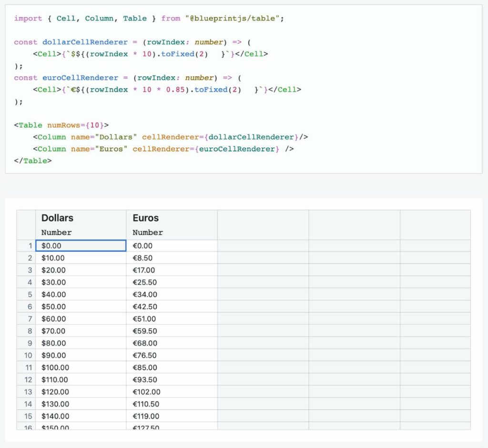This screenshot has height=448, width=488.
Task: Select row header 12
Action: click(x=26, y=379)
